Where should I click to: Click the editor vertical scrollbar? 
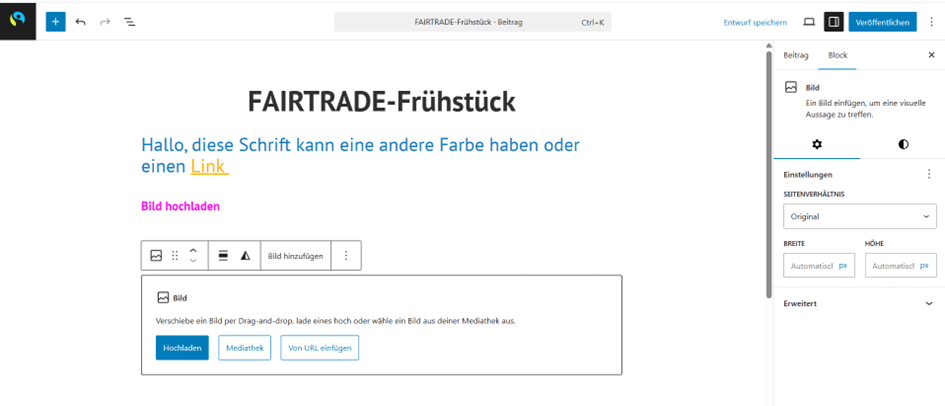click(768, 175)
